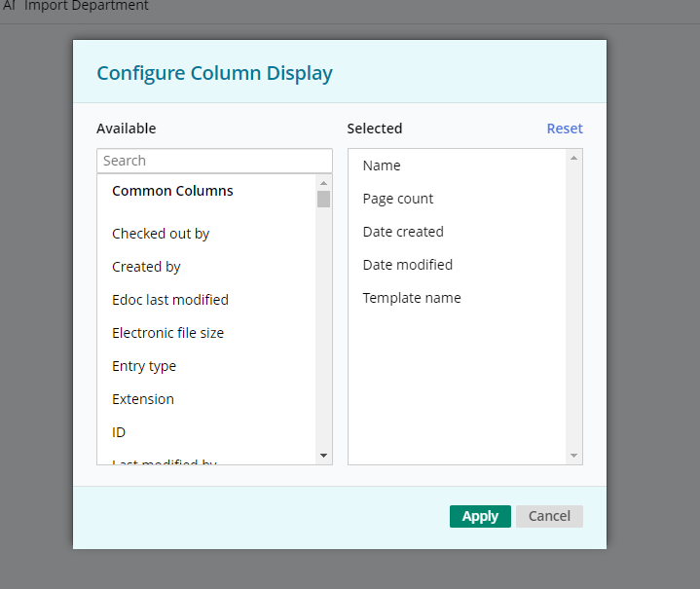Select 'Page count' in Selected list
This screenshot has height=589, width=700.
[398, 199]
